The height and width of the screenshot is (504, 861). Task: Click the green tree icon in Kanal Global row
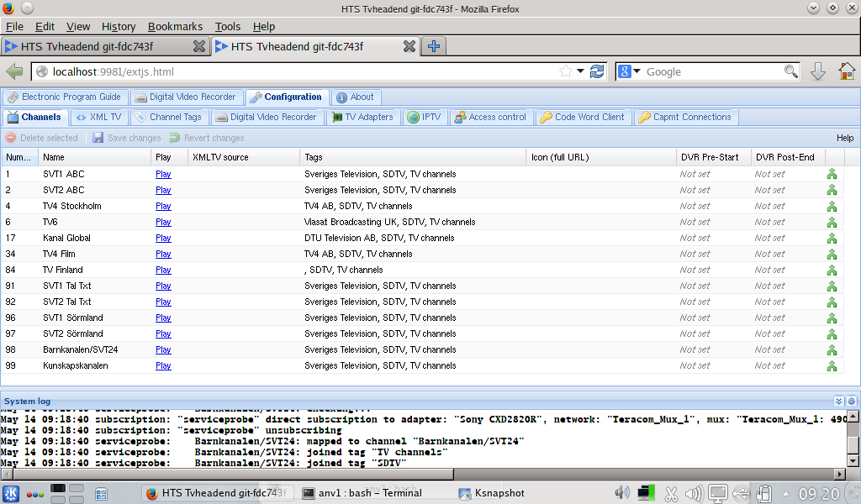coord(832,238)
